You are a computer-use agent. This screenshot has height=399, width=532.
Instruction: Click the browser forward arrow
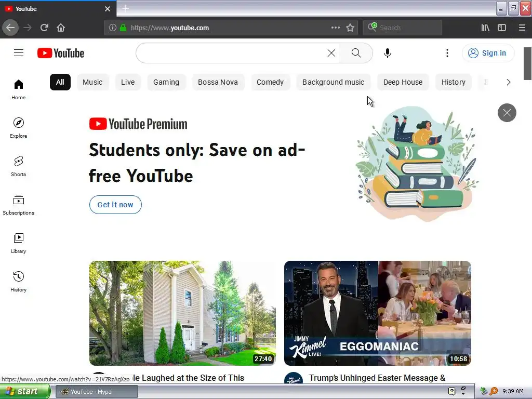[x=28, y=28]
